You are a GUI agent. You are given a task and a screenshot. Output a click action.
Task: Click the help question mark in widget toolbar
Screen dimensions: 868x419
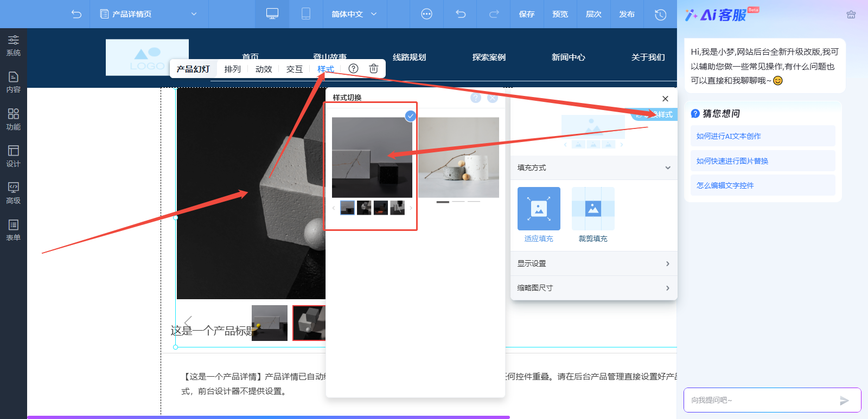coord(353,68)
